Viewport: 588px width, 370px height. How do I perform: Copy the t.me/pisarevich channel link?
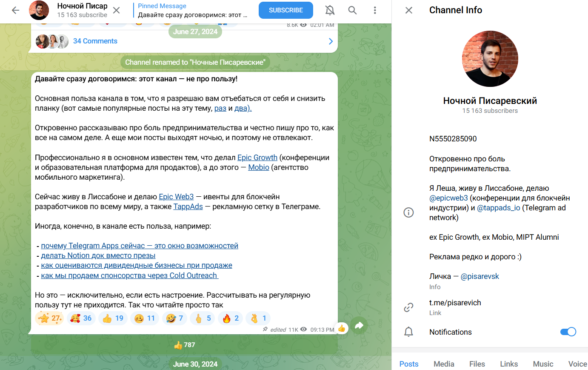pyautogui.click(x=455, y=303)
